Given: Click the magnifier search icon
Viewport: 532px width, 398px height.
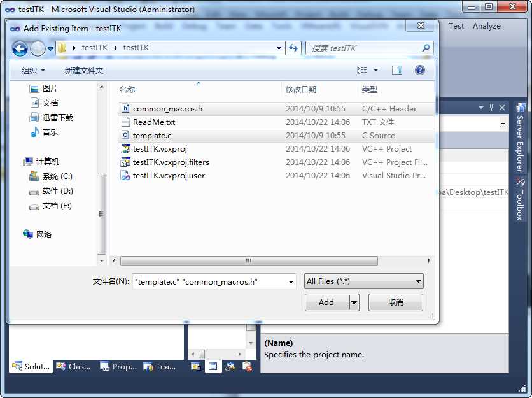Looking at the screenshot, I should (x=426, y=48).
